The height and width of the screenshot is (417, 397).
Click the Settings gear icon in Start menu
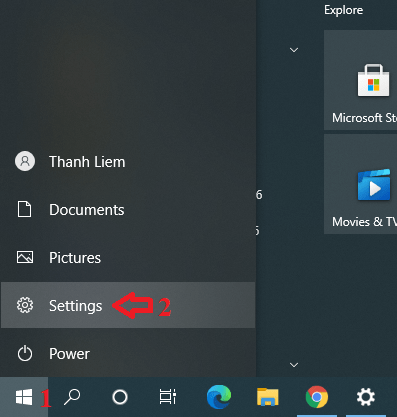[x=25, y=305]
